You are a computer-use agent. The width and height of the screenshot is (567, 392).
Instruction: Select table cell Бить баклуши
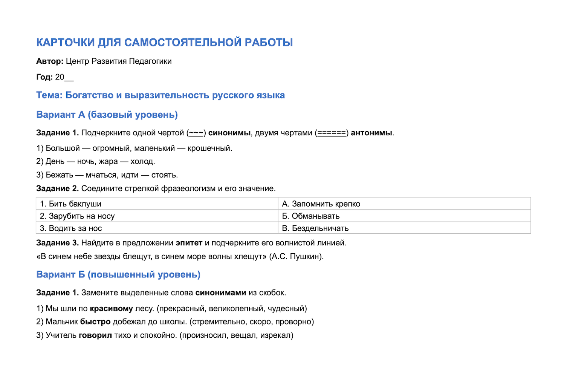[x=157, y=204]
